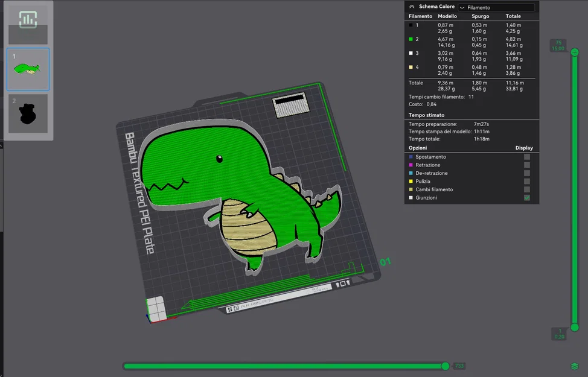Image resolution: width=588 pixels, height=377 pixels.
Task: Click the Cambi filamento option label
Action: [x=434, y=189]
